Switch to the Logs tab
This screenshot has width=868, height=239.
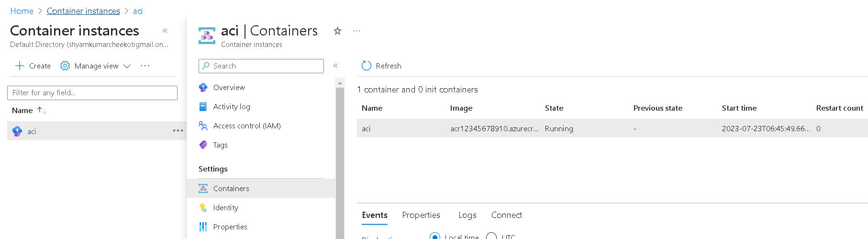pos(467,216)
